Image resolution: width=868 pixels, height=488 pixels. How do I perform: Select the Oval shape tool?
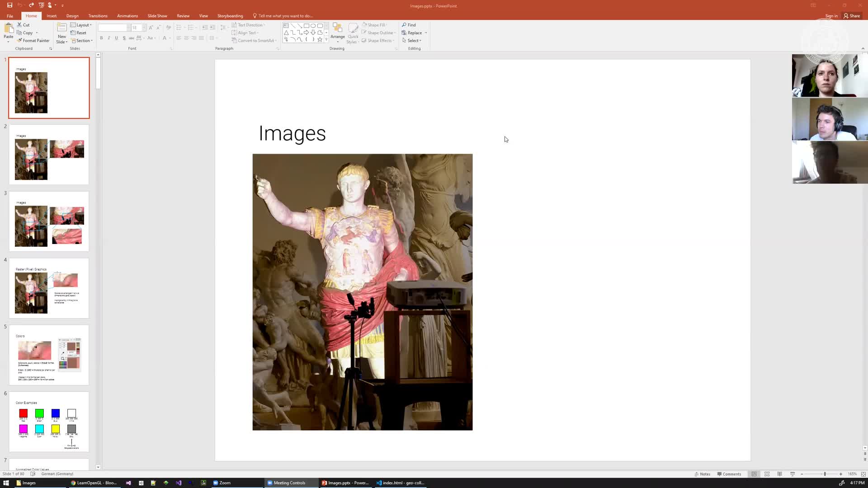(313, 25)
